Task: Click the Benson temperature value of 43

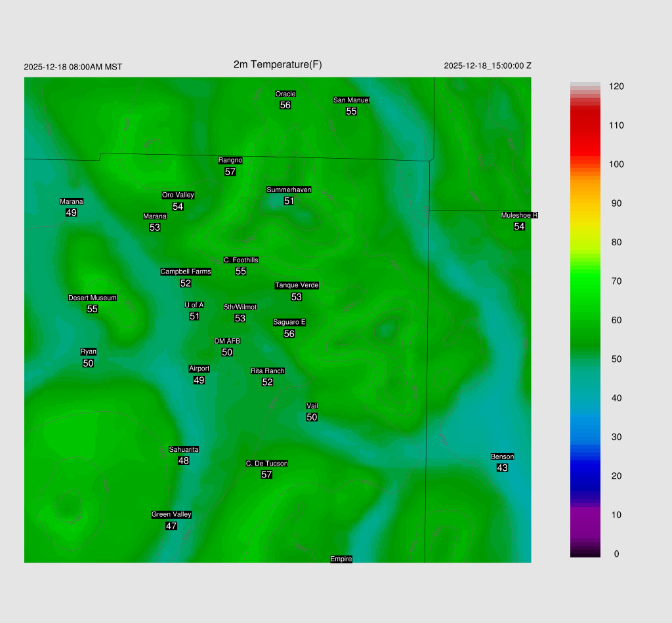Action: click(502, 468)
